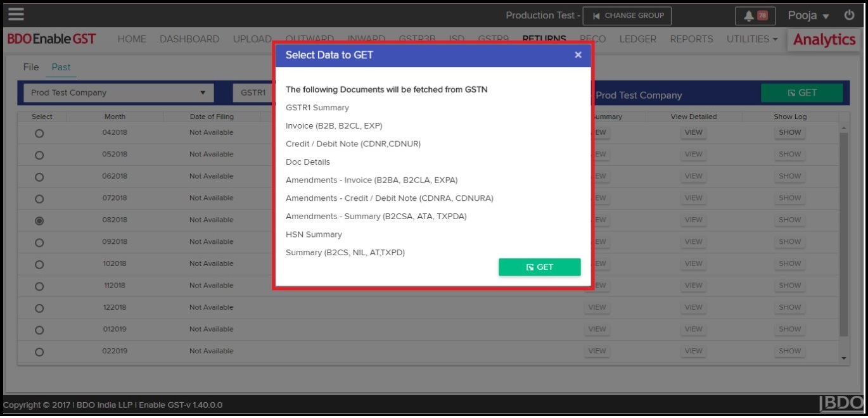Open the Dashboard menu item
Screen dimensions: 868x418
(189, 39)
